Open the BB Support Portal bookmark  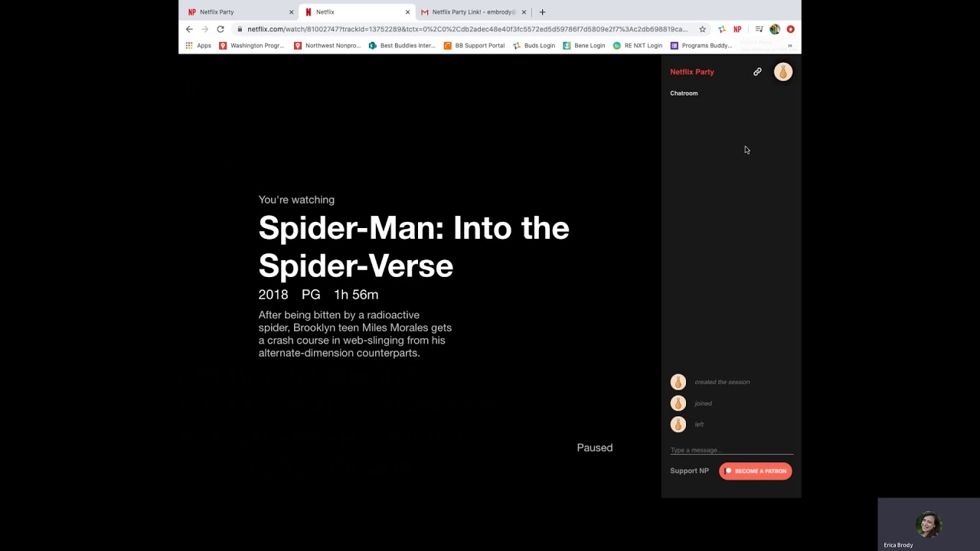pyautogui.click(x=474, y=46)
